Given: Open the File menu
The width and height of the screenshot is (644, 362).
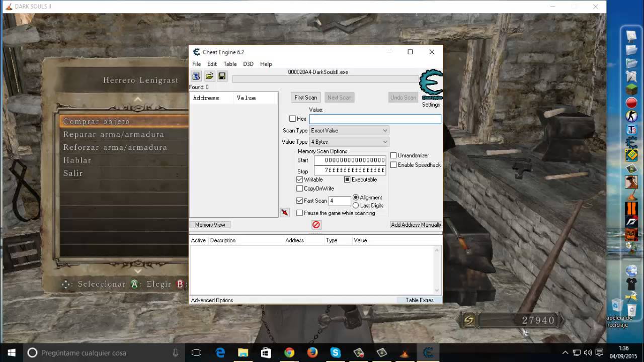Looking at the screenshot, I should [x=196, y=64].
